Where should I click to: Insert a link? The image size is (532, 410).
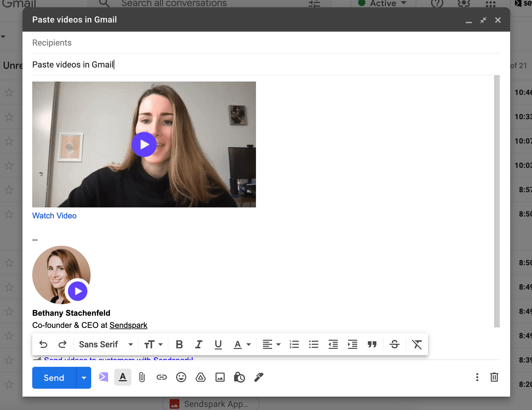click(162, 377)
